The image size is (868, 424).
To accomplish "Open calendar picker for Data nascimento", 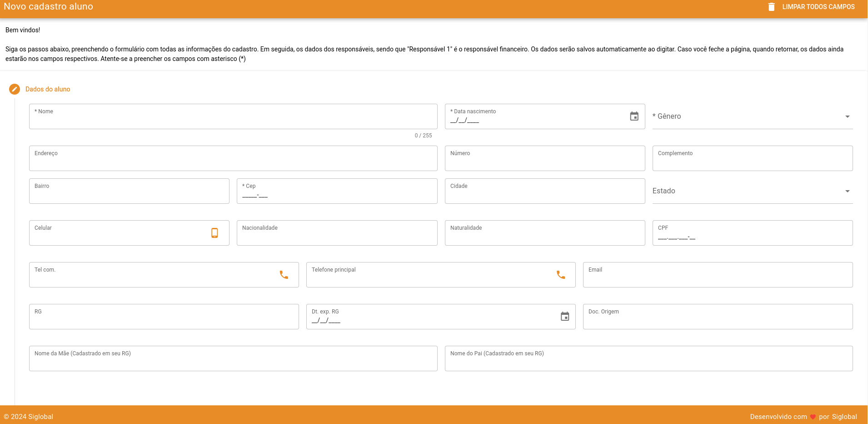I will [634, 116].
